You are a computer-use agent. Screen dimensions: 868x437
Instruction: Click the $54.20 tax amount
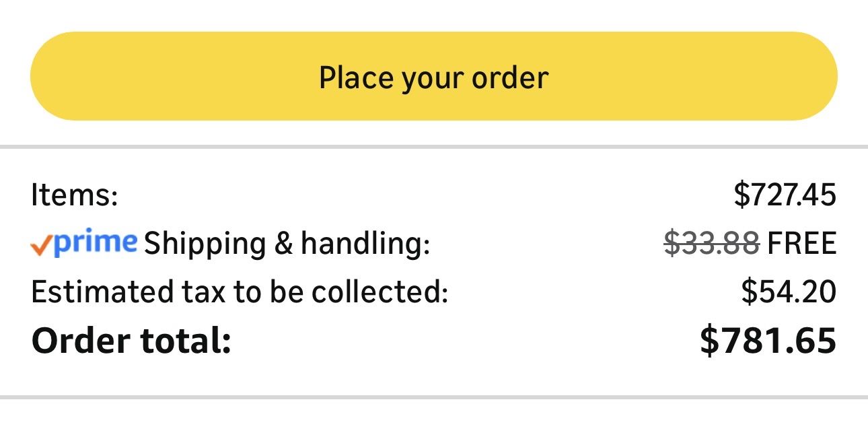789,292
